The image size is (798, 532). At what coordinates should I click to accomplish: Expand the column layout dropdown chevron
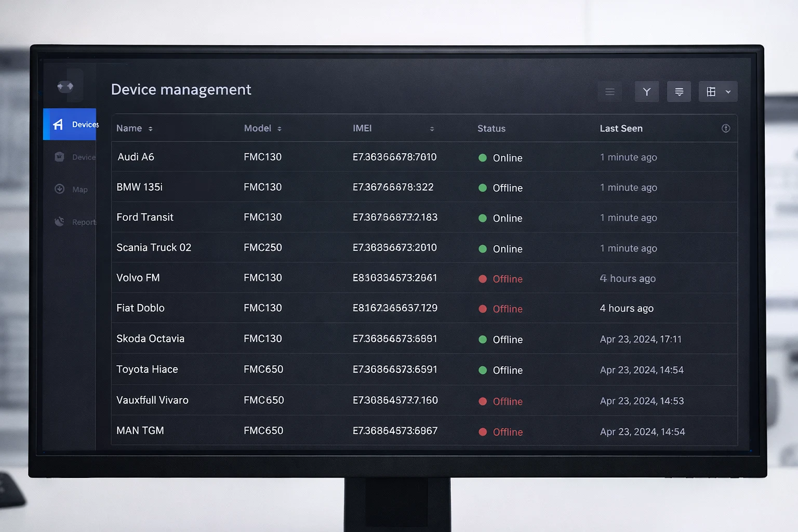coord(728,92)
